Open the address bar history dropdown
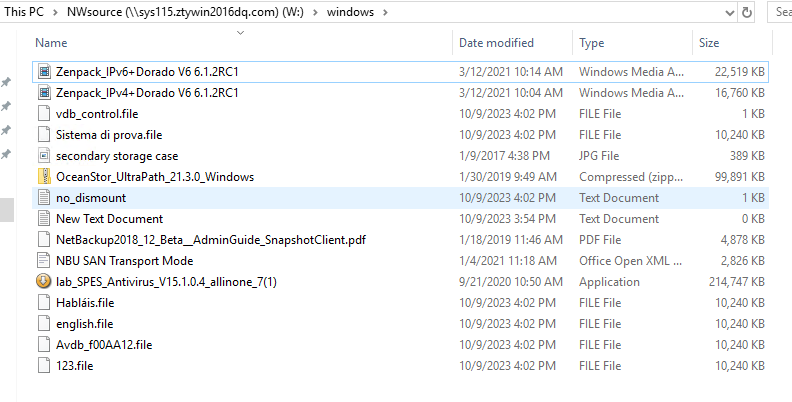 click(730, 13)
